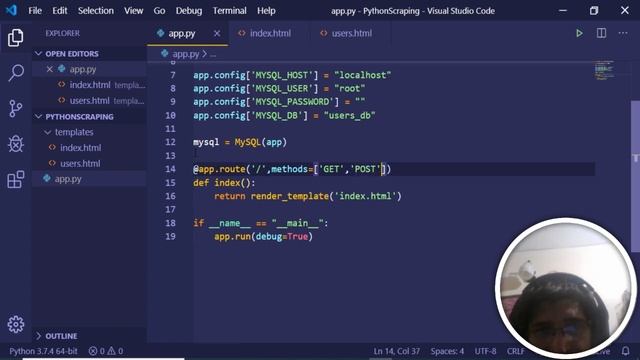Click "users_db" string on line 10
This screenshot has width=640, height=360.
coord(349,116)
